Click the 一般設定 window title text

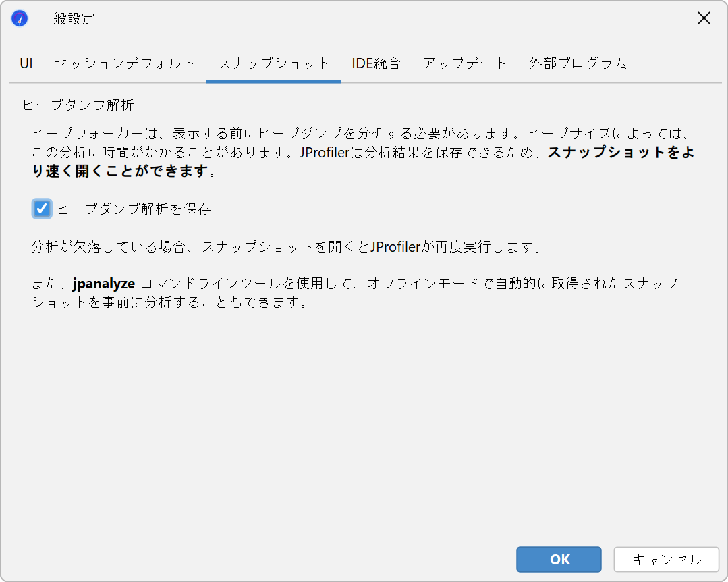(x=67, y=19)
